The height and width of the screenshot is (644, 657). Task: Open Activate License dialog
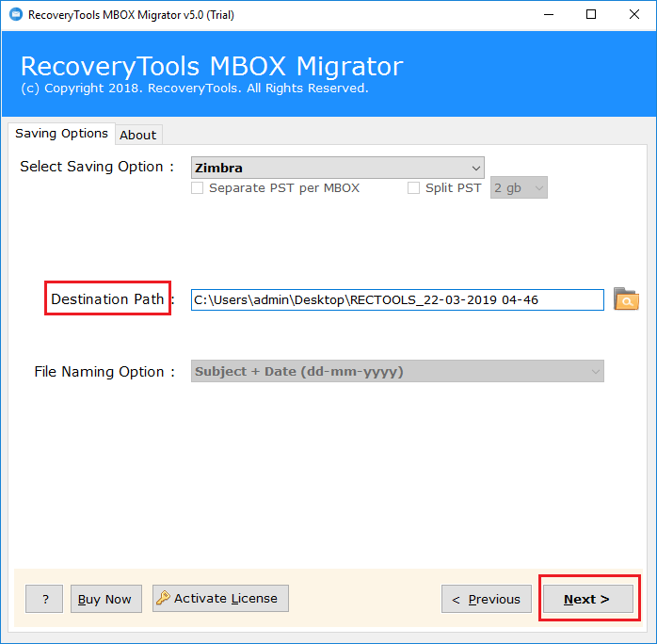pos(220,598)
